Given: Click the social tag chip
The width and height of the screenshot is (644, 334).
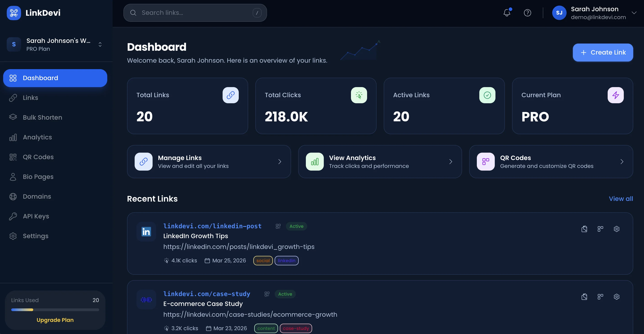Looking at the screenshot, I should tap(263, 261).
